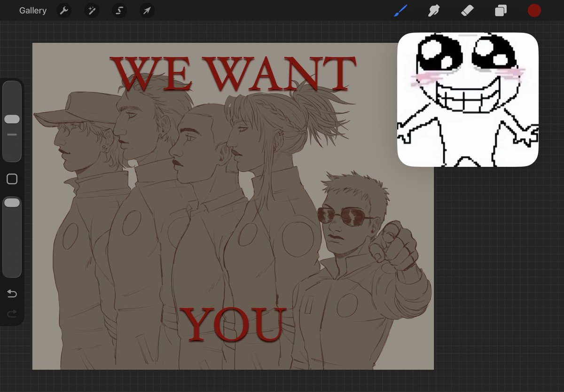Activate the Selection S tool
This screenshot has width=564, height=392.
[119, 10]
